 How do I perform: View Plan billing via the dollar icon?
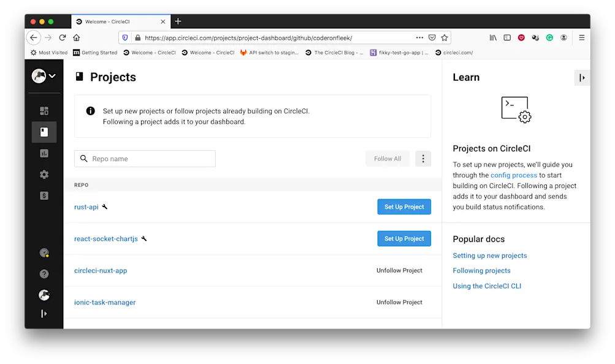pos(44,195)
